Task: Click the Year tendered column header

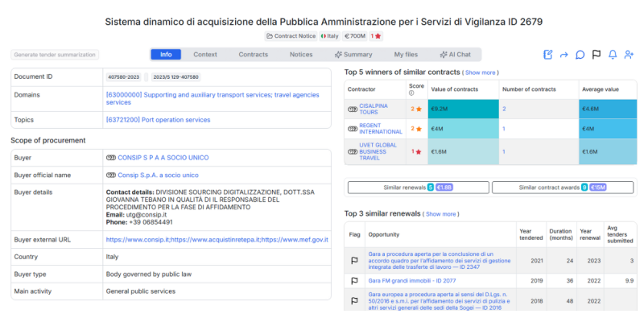Action: point(530,234)
